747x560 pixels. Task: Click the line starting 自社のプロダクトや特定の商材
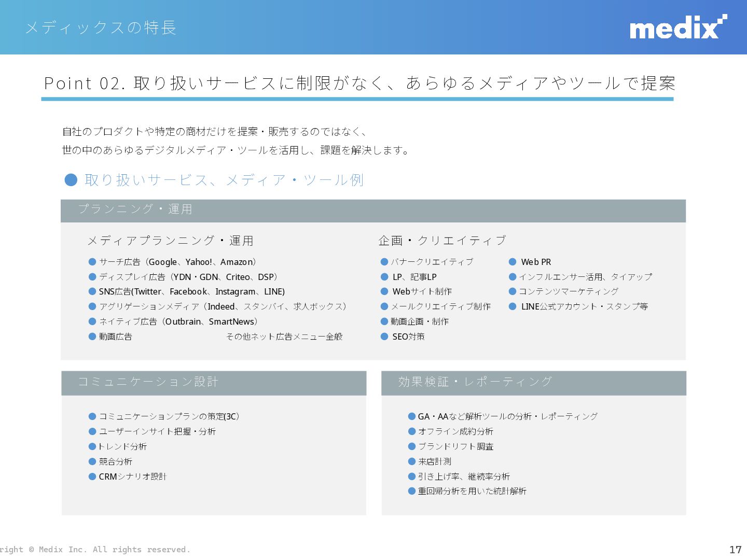(x=214, y=132)
